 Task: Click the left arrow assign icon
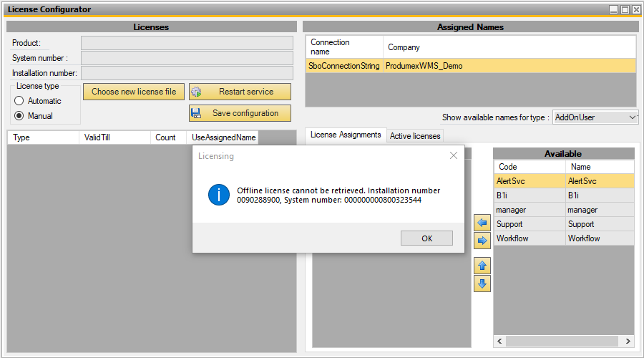click(x=482, y=225)
